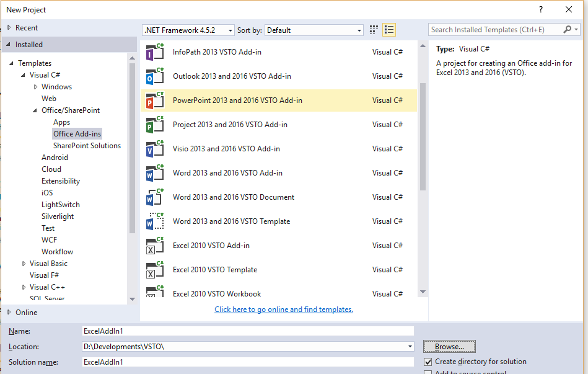588x374 pixels.
Task: Select 'Word 2013 and 2016 VSTO Document' text
Action: [233, 197]
